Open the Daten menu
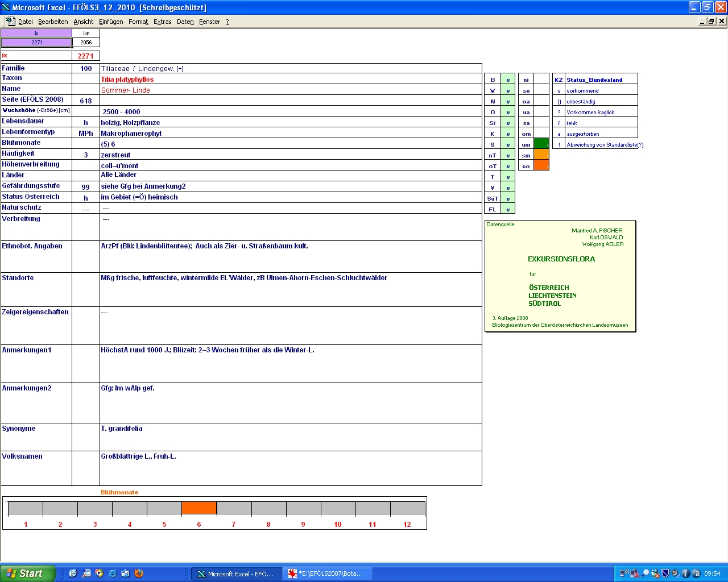This screenshot has height=582, width=728. point(185,22)
